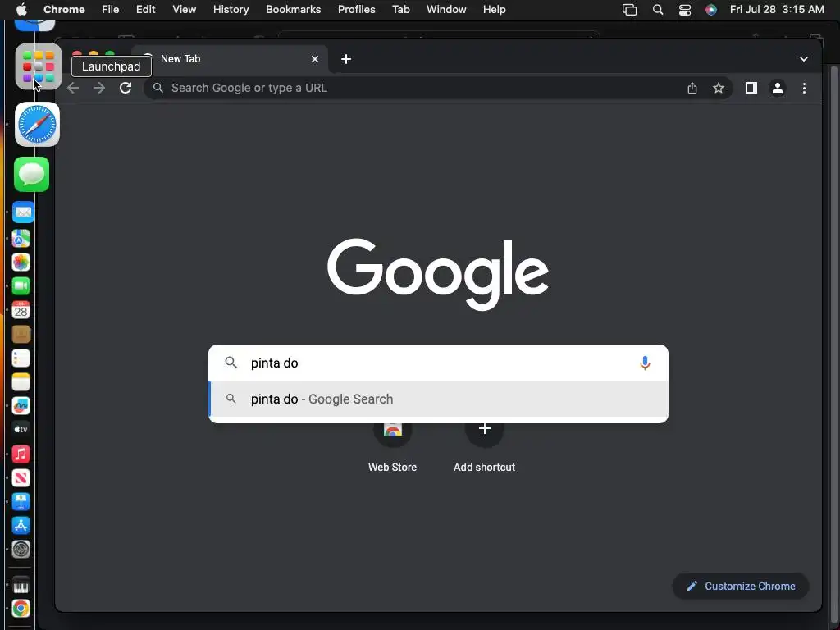840x630 pixels.
Task: Share this page using the share icon
Action: [x=692, y=88]
